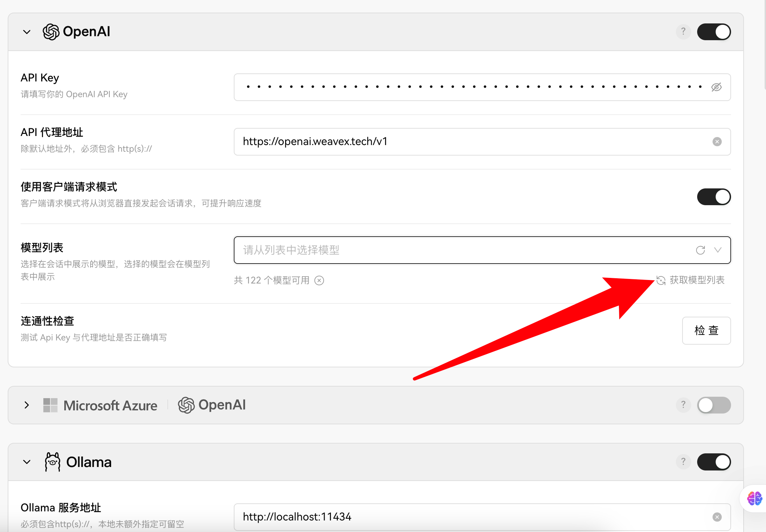Click the Azure section OpenAI logo
This screenshot has height=532, width=766.
(x=212, y=405)
